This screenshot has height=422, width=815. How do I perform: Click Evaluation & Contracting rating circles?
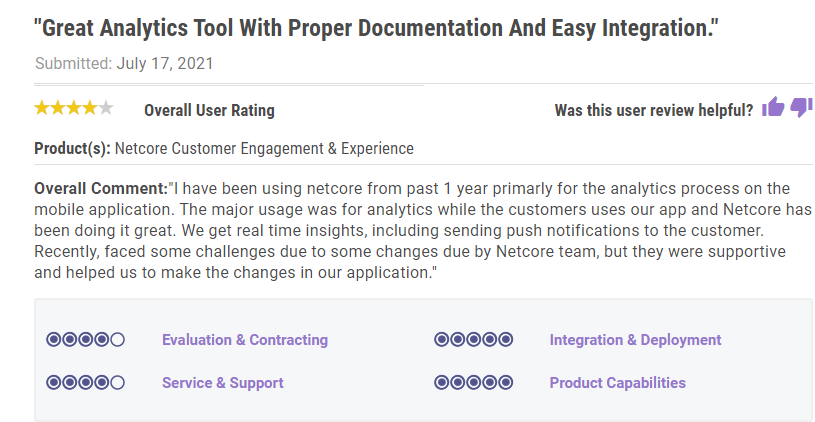(85, 340)
